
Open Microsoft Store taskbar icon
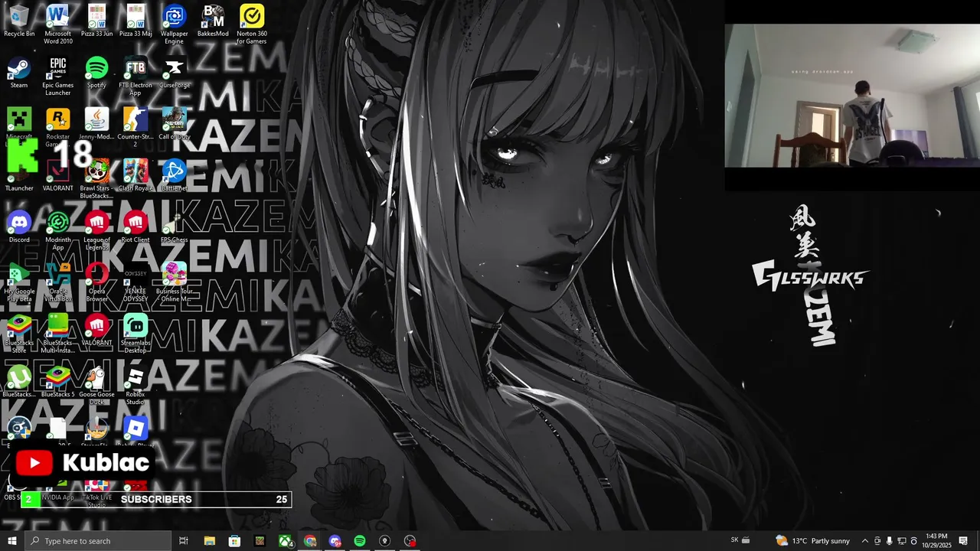click(x=234, y=541)
